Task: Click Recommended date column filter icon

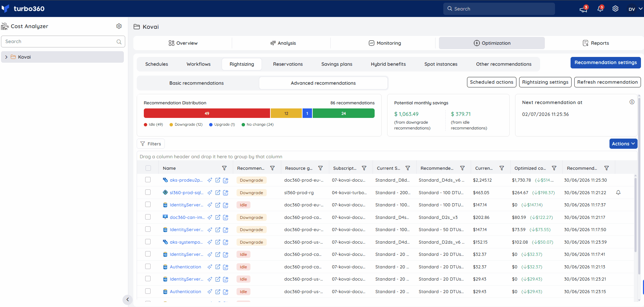Action: pyautogui.click(x=607, y=168)
